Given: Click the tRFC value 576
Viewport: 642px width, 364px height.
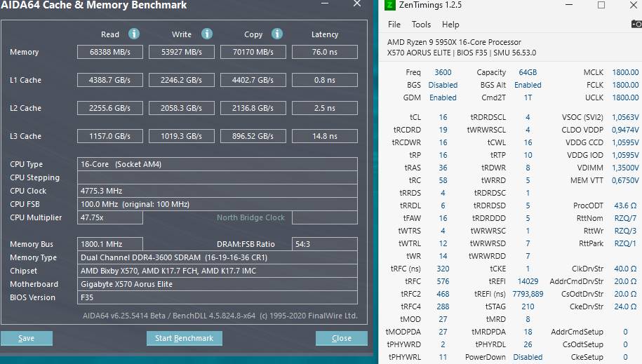Looking at the screenshot, I should 443,282.
